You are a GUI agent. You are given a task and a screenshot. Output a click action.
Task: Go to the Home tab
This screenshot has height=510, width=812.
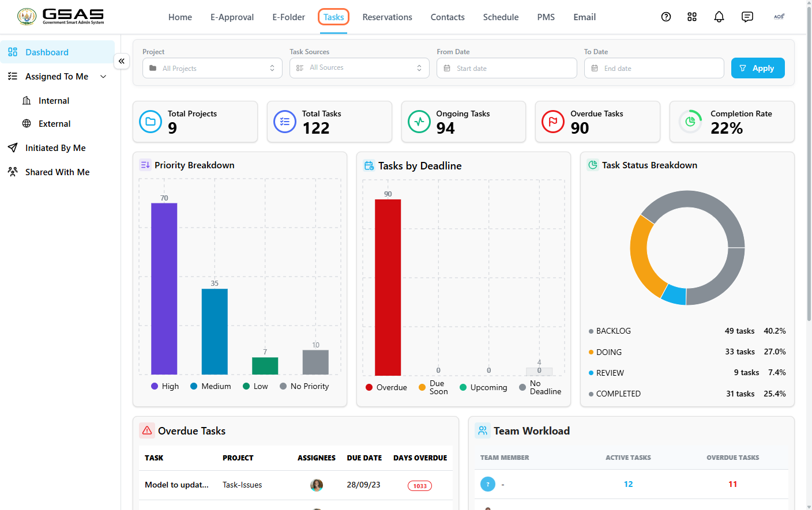(x=180, y=17)
